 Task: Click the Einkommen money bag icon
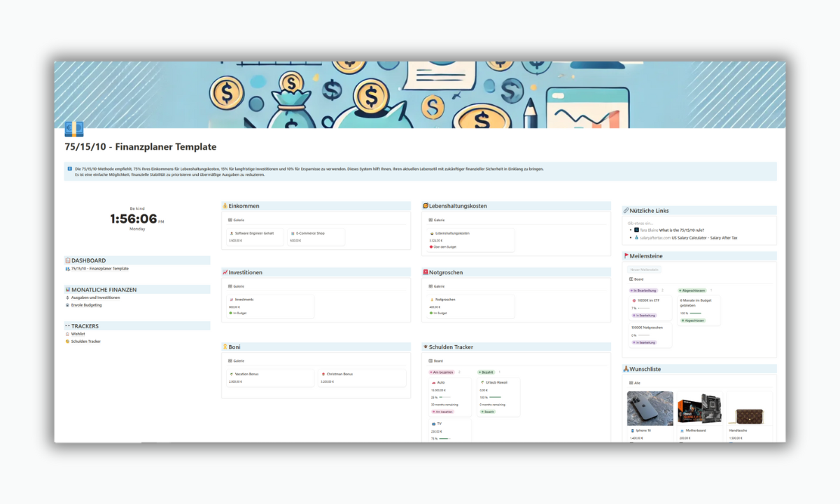click(225, 206)
